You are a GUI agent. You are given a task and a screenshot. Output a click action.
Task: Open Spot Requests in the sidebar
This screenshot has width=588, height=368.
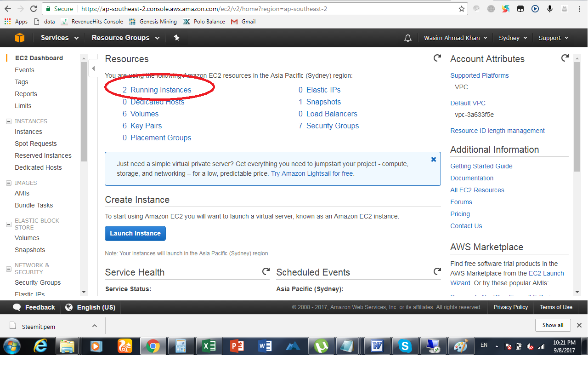pos(36,144)
